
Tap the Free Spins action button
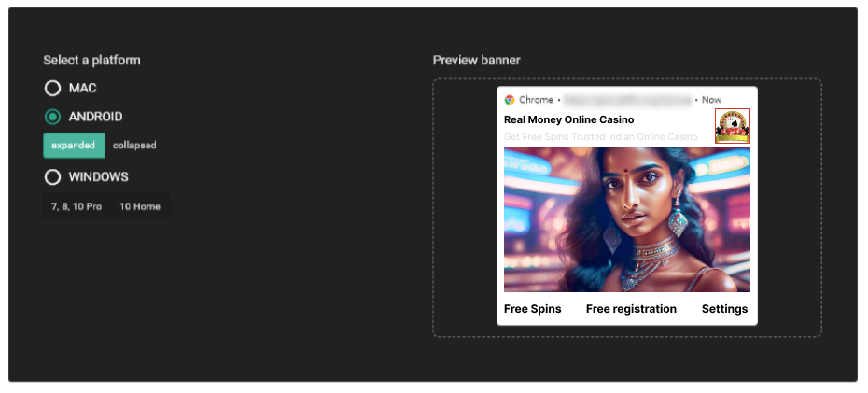(x=533, y=309)
